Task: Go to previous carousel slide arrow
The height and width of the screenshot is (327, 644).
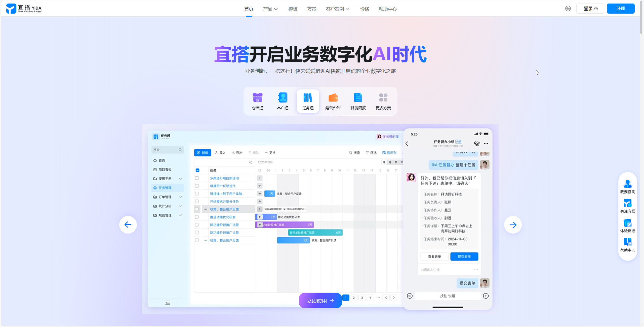Action: 128,224
